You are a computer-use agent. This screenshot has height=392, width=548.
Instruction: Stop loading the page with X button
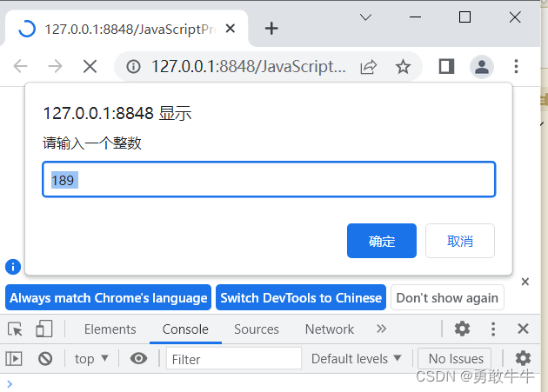tap(90, 66)
